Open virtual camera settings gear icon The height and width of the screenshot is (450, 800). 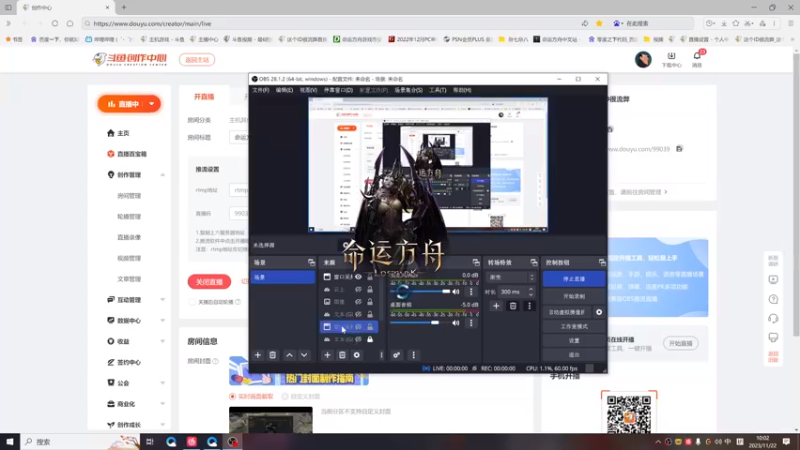tap(599, 312)
